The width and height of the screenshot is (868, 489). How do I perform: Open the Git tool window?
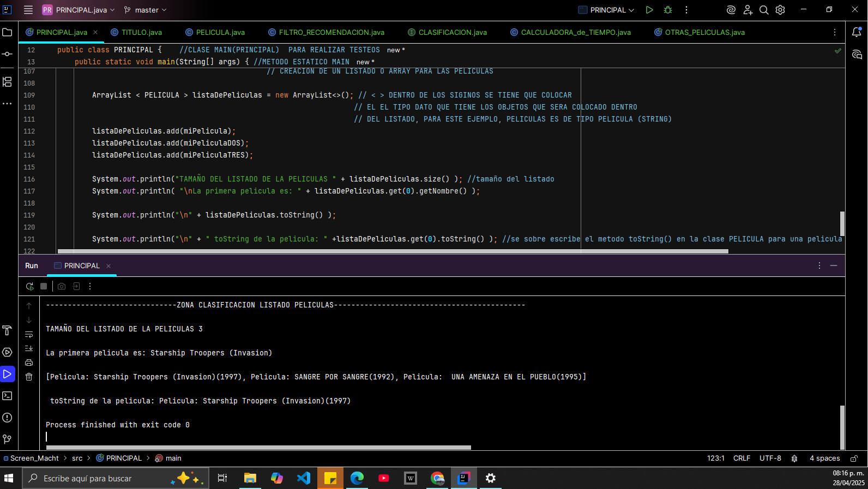7,439
